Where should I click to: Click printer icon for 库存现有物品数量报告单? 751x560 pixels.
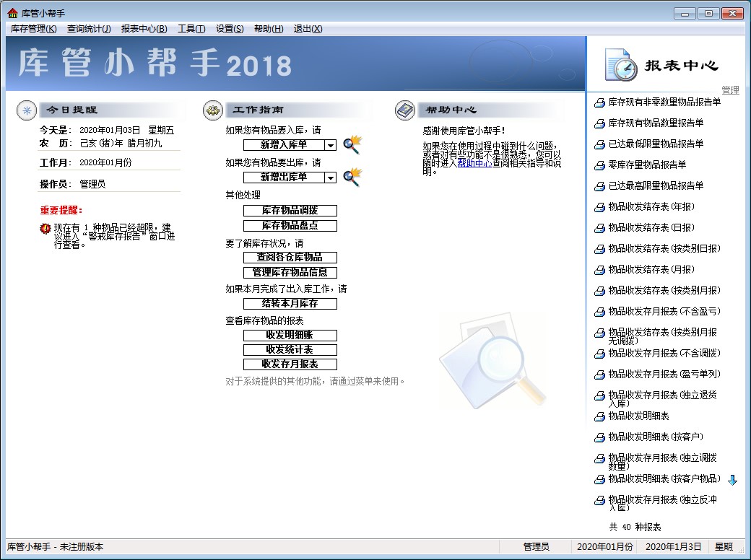(599, 123)
